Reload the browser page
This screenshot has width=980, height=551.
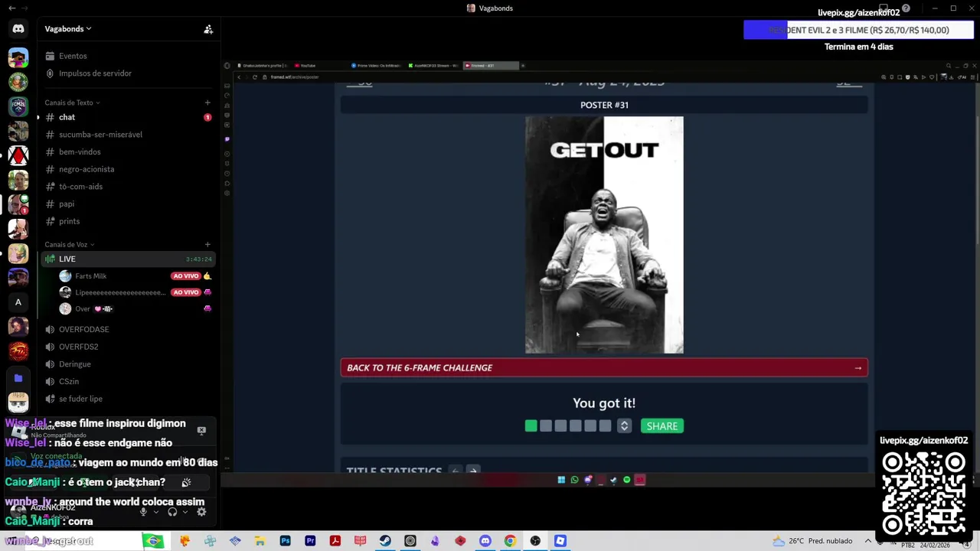(256, 77)
